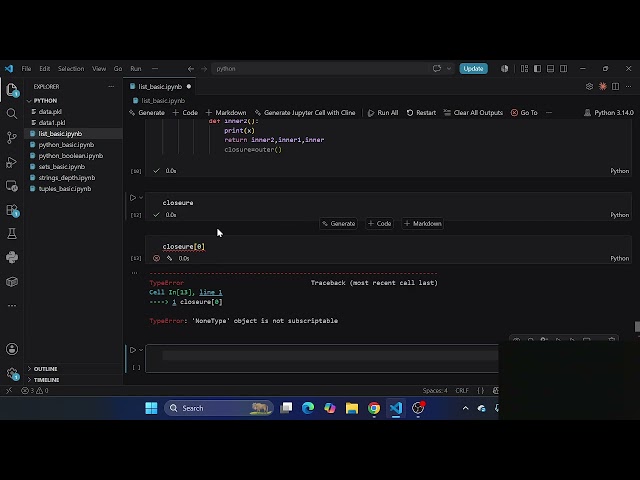Restart the notebook kernel
The image size is (640, 480).
click(x=421, y=113)
